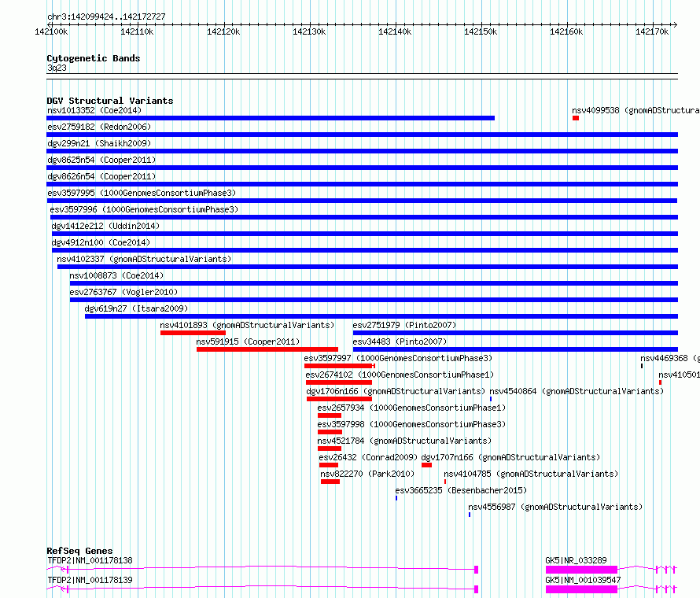Click the red nsv591915 (Cooper2011) bar
This screenshot has width=700, height=598.
pos(267,349)
